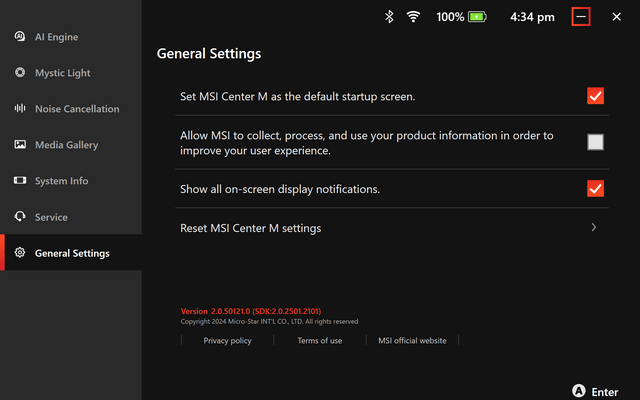Screen dimensions: 640x400
Task: Enable MSI product information collection checkbox
Action: 595,142
